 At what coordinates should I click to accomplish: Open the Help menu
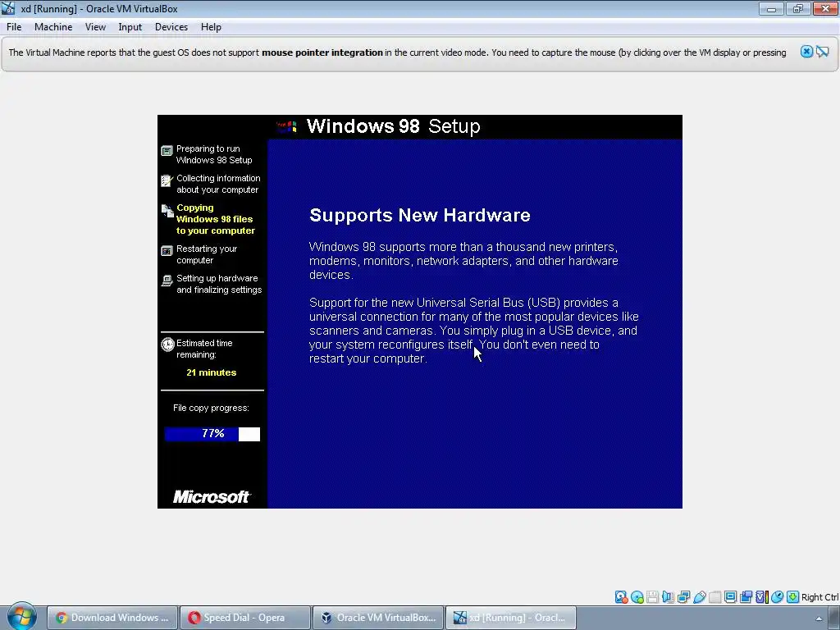click(211, 27)
